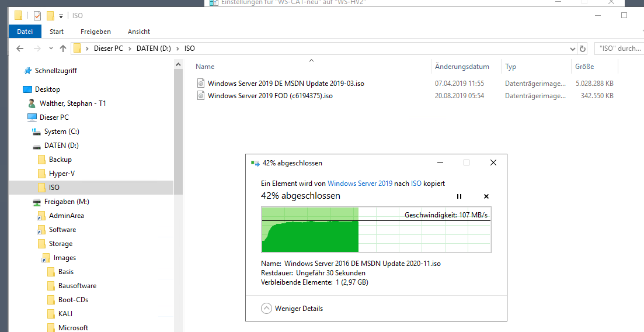The width and height of the screenshot is (644, 332).
Task: Expand chevron after Dieser PC breadcrumb
Action: [130, 49]
